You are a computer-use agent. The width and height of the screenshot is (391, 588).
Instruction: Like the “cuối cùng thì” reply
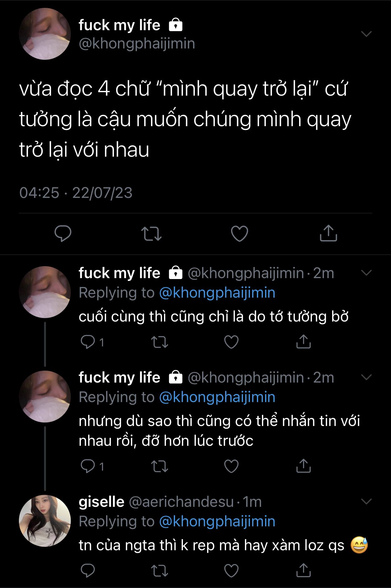(x=231, y=342)
